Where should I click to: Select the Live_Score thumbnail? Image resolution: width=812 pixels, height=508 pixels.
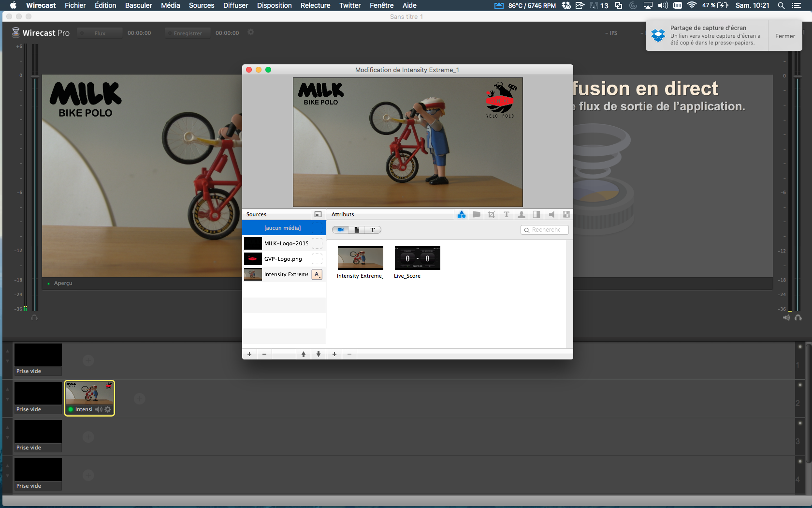coord(417,258)
